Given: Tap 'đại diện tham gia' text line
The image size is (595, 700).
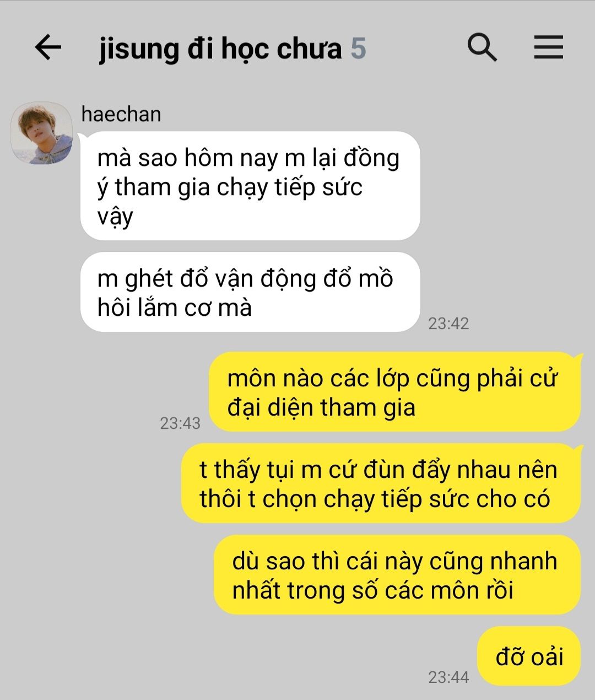Looking at the screenshot, I should tap(321, 408).
